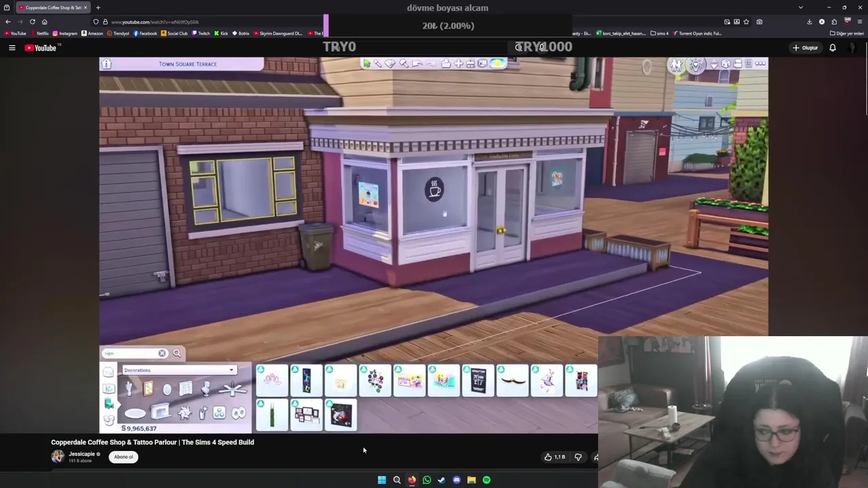This screenshot has width=868, height=488.
Task: Open the browser tab list dropdown
Action: [801, 7]
